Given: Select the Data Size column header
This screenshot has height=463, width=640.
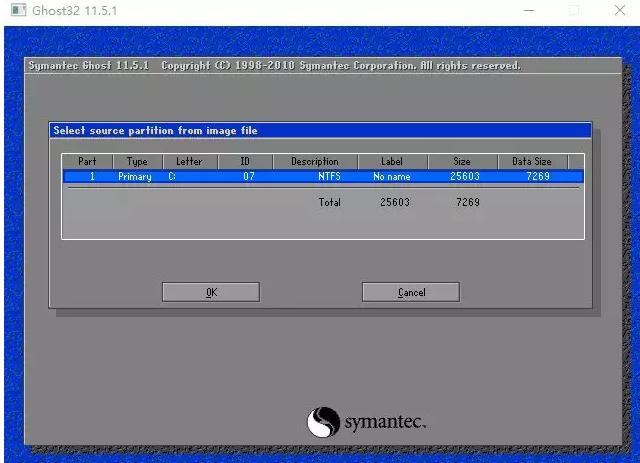Looking at the screenshot, I should click(532, 161).
